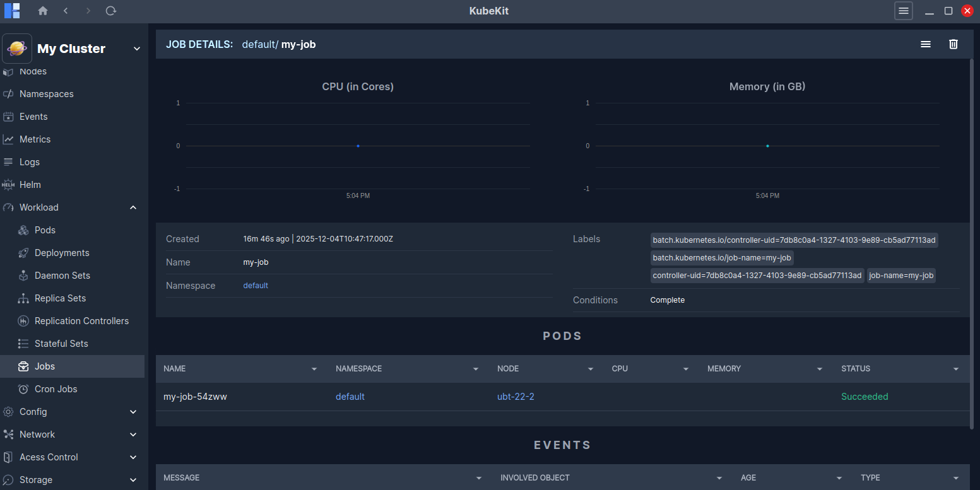Screen dimensions: 980x490
Task: Click the refresh icon in title bar
Action: 110,11
